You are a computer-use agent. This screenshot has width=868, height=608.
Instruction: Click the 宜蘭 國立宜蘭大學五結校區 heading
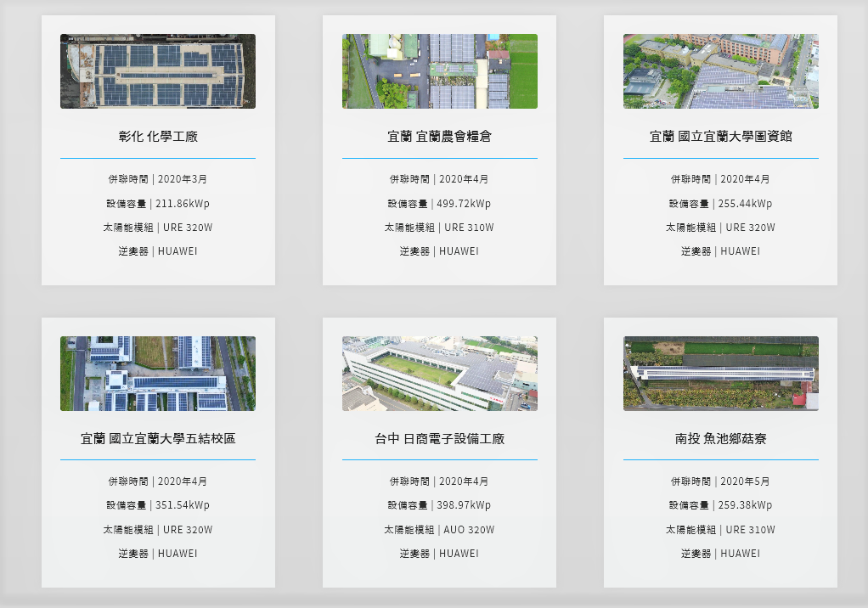[158, 439]
